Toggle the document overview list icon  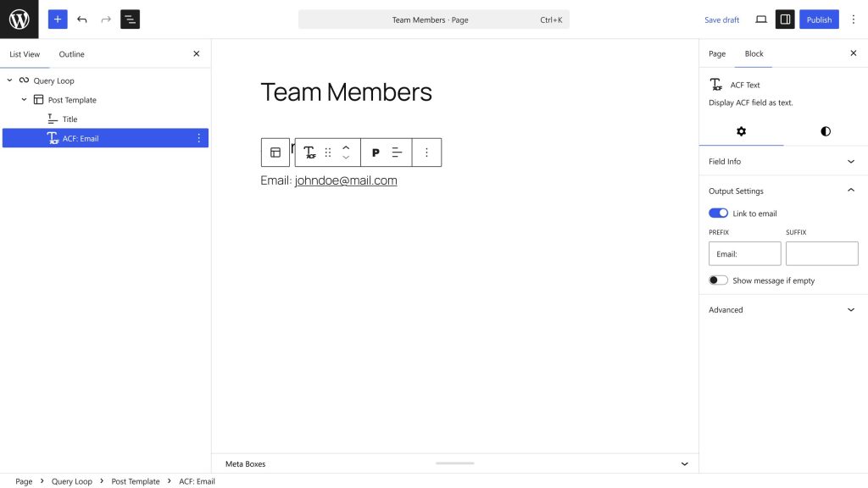point(130,19)
